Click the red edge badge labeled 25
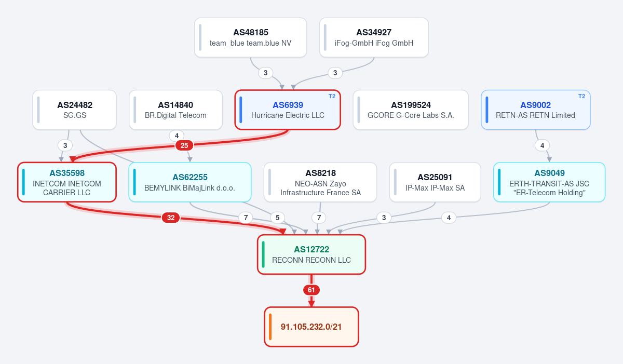This screenshot has width=623, height=364. click(184, 145)
